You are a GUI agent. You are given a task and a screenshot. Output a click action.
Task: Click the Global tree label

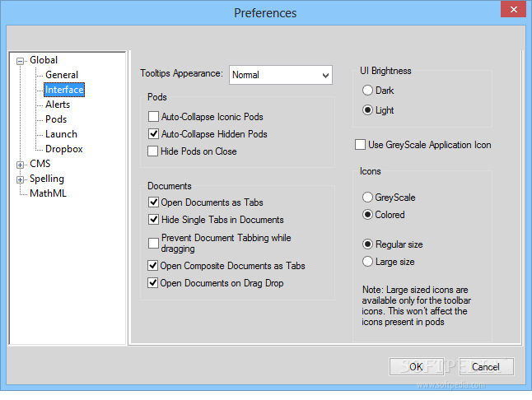pos(44,60)
